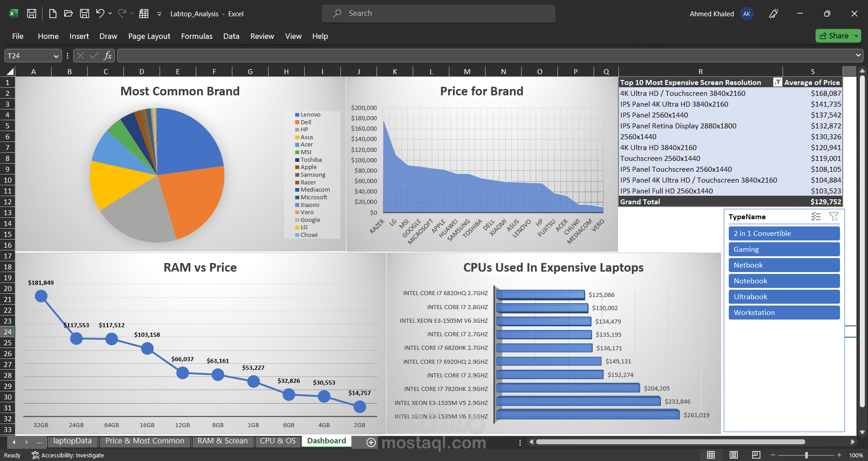Click the Select All corner triangle
Screen dimensions: 868x461
(10, 71)
